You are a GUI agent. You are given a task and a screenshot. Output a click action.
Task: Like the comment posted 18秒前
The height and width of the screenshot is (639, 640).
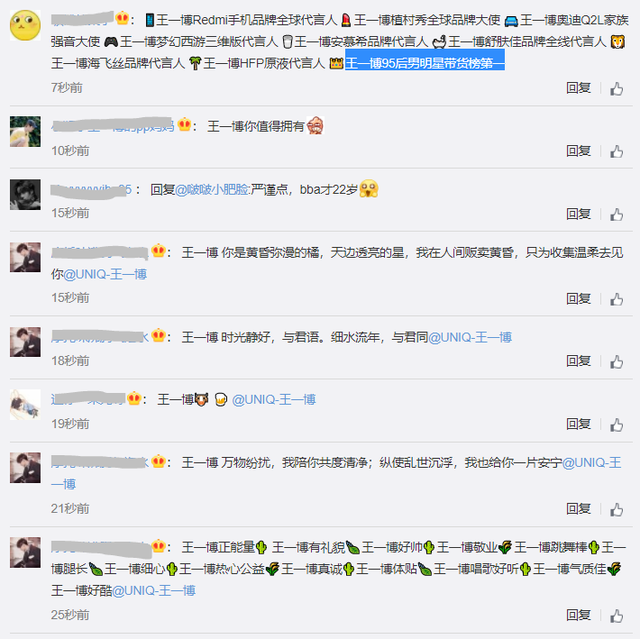616,362
